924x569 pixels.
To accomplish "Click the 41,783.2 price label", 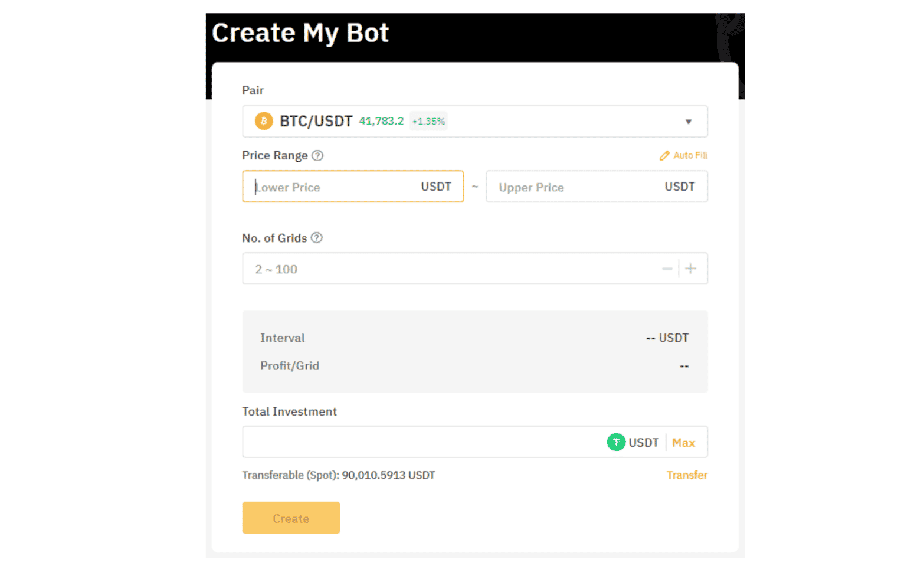I will coord(381,121).
